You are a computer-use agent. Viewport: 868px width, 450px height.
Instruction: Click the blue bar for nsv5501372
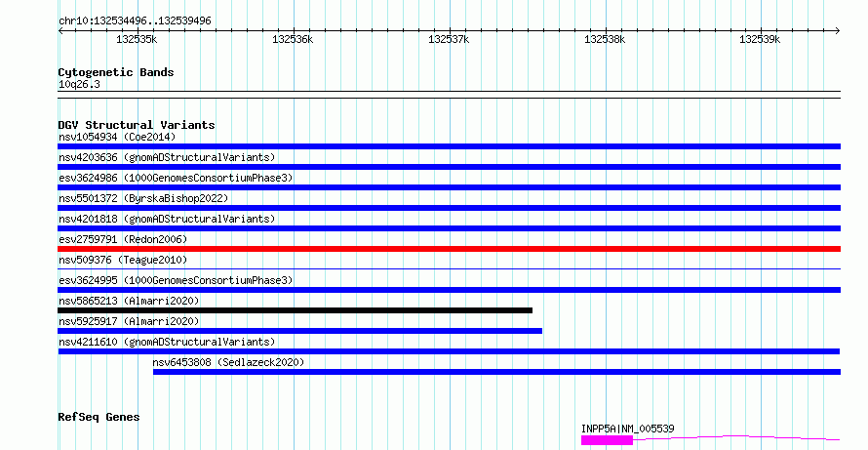coord(449,208)
